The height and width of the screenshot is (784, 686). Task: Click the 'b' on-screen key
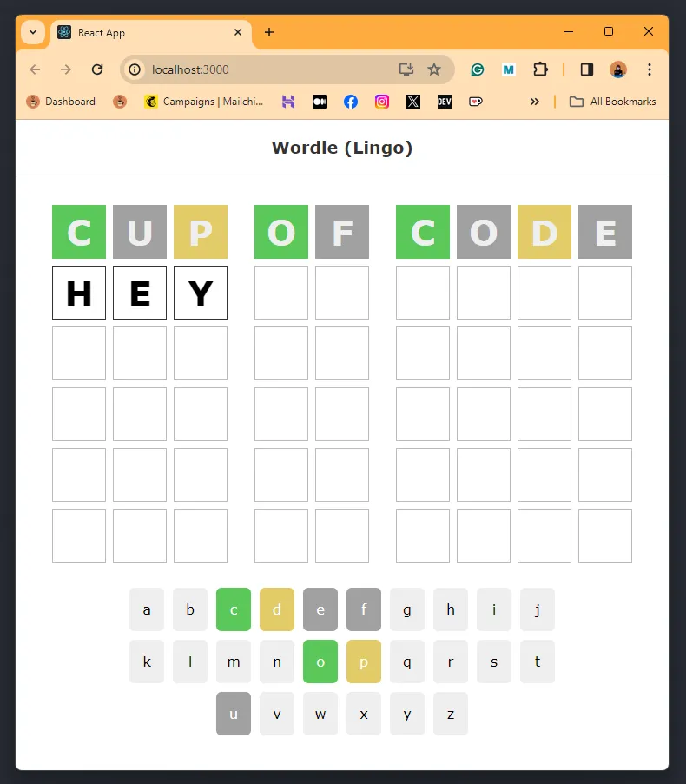[x=190, y=609]
